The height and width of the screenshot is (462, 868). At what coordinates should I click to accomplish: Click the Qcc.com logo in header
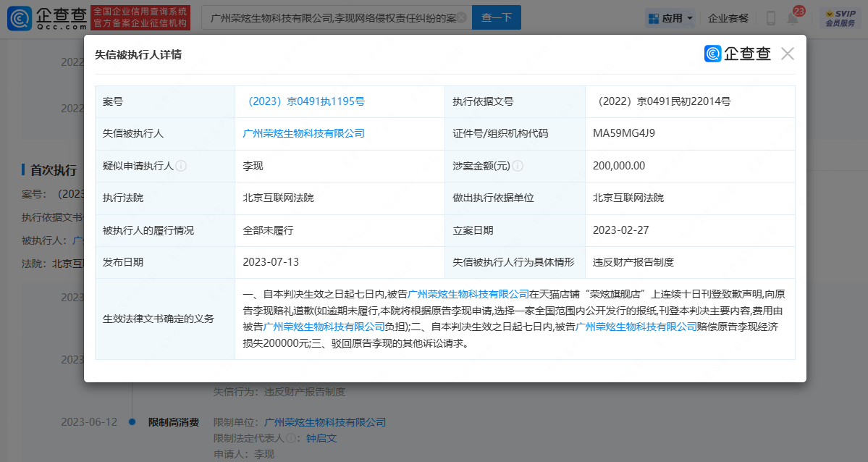(x=46, y=18)
